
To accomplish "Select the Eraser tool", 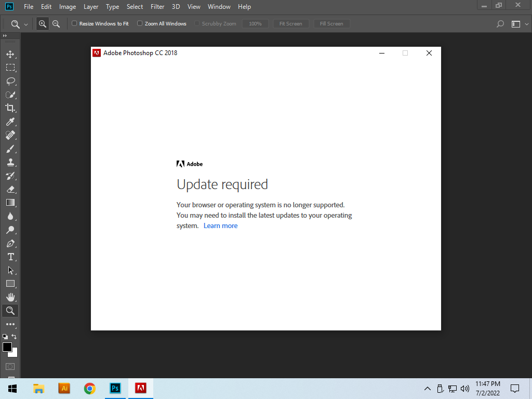I will [x=10, y=189].
